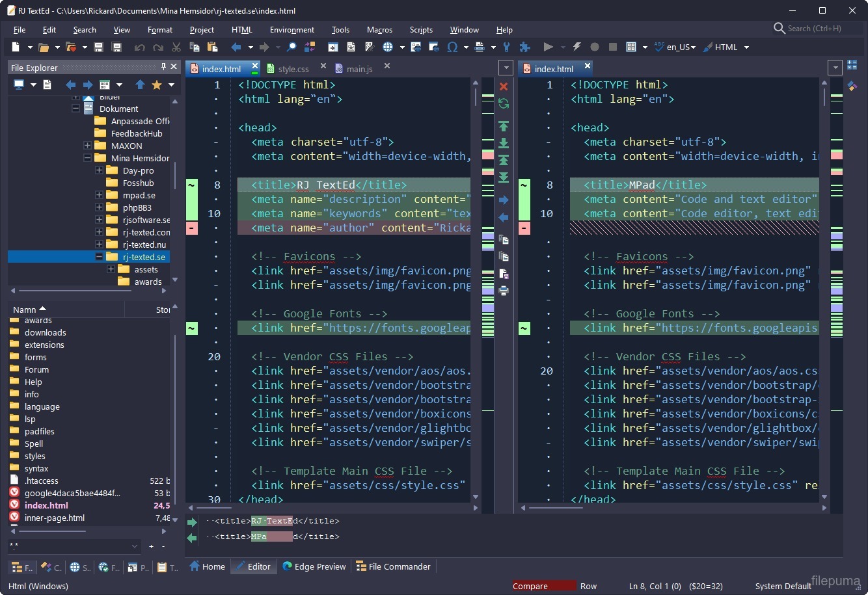Open the File Commander view
868x595 pixels.
[x=393, y=566]
